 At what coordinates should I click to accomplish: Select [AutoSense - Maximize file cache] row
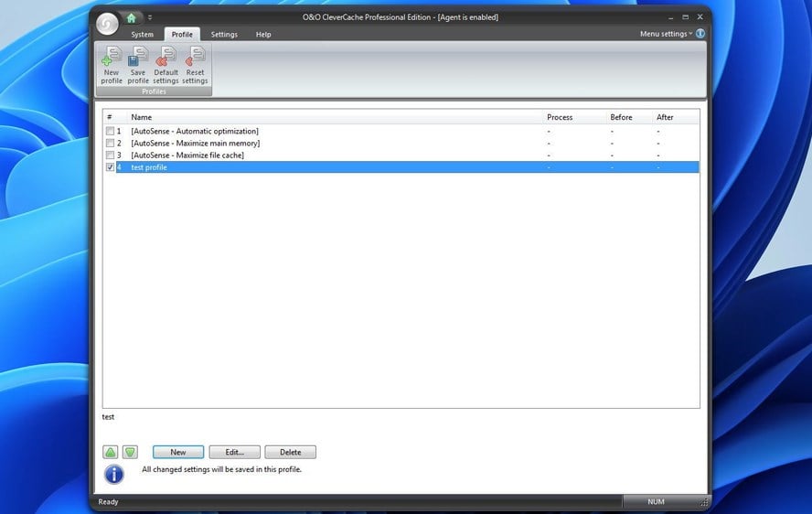point(401,155)
